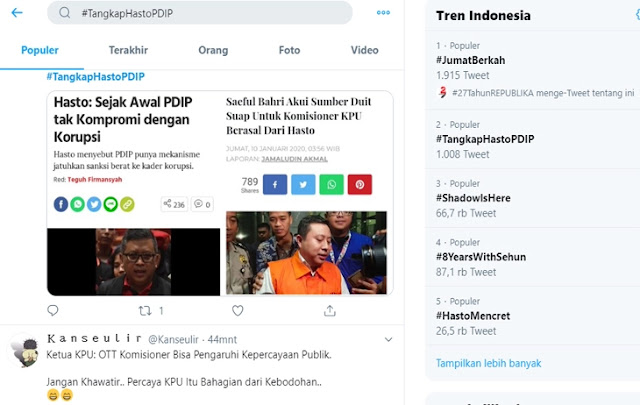Screen dimensions: 640x405
Task: Select the Foto tab
Action: (x=289, y=50)
